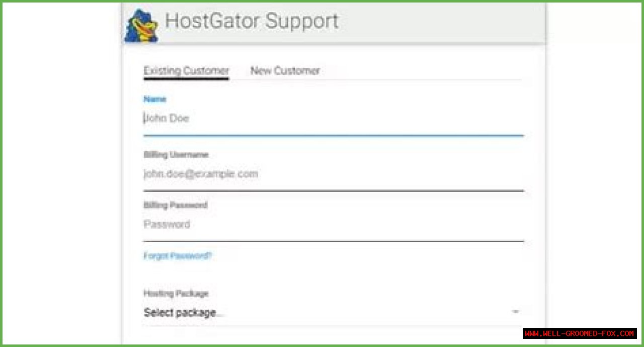This screenshot has height=347, width=644.
Task: Follow the Forgot Password? link
Action: coord(178,256)
